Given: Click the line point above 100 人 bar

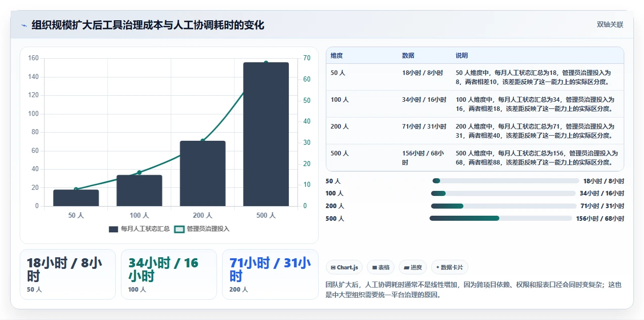Looking at the screenshot, I should tap(139, 173).
